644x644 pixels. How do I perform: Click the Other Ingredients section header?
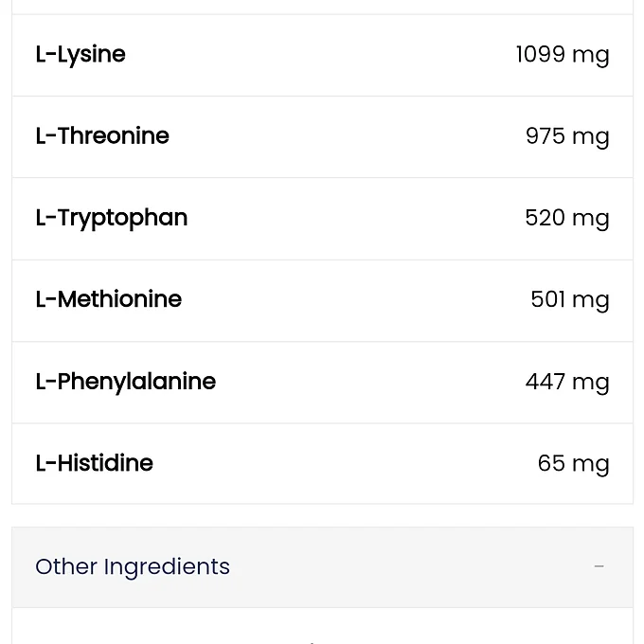133,566
